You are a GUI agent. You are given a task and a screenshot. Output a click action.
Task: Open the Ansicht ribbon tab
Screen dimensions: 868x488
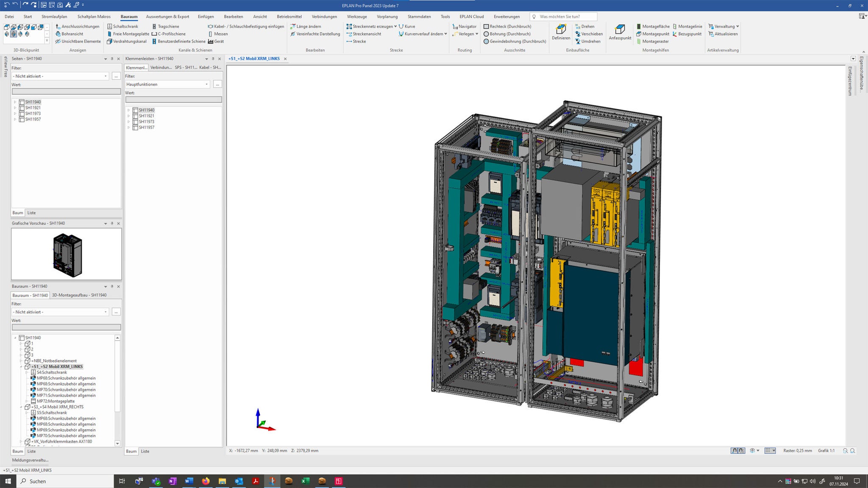260,17
